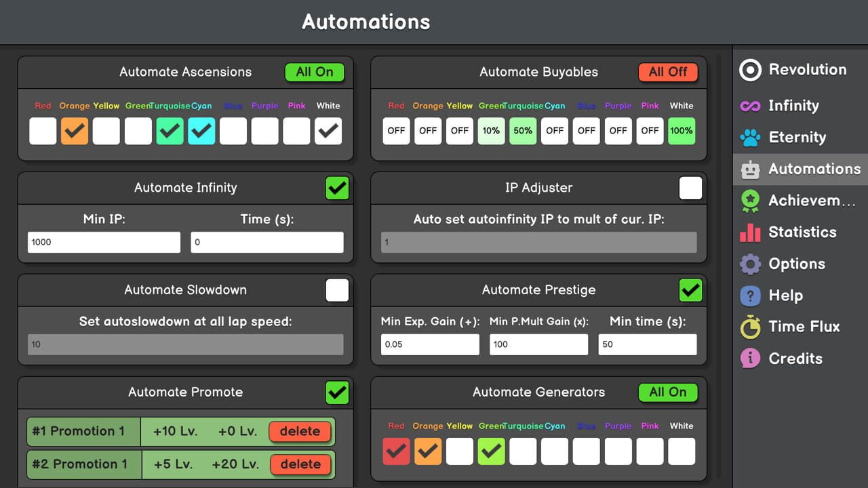Toggle the Orange ascension checkbox

75,131
